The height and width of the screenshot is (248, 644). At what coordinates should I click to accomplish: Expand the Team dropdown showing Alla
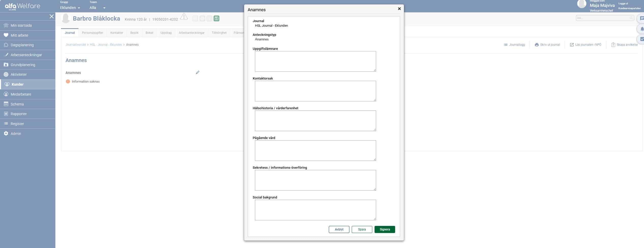[x=97, y=8]
